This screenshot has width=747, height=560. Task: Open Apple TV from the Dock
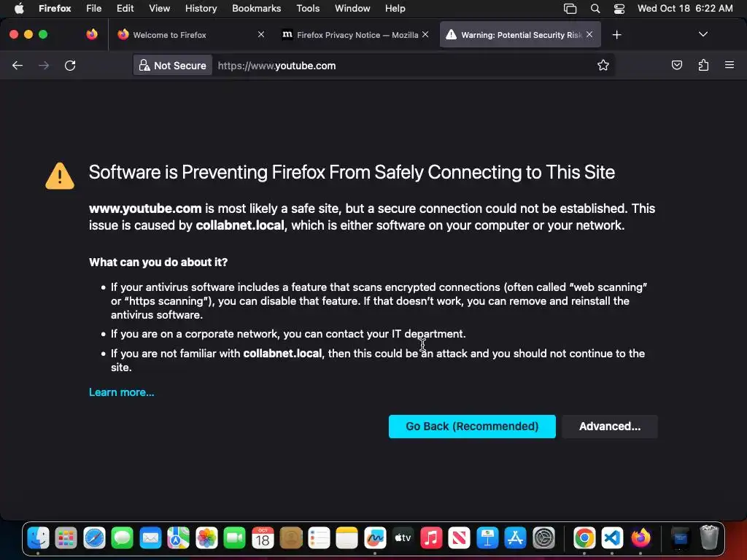[403, 539]
